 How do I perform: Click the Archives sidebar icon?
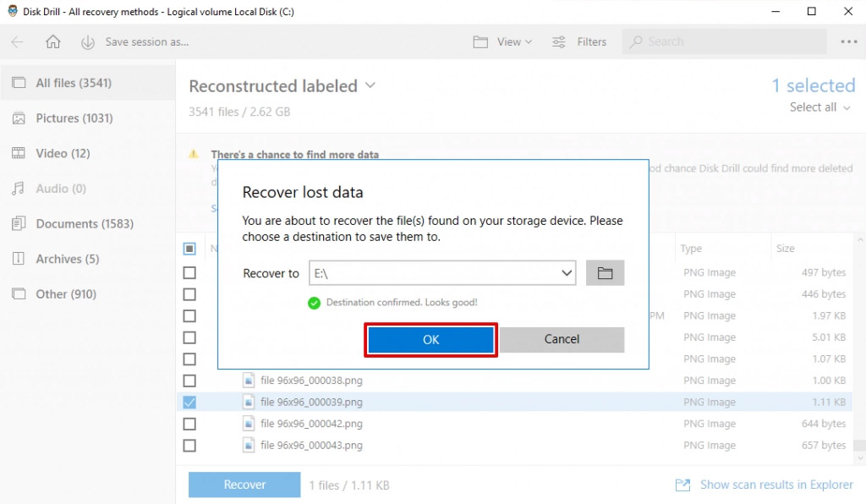click(x=19, y=259)
